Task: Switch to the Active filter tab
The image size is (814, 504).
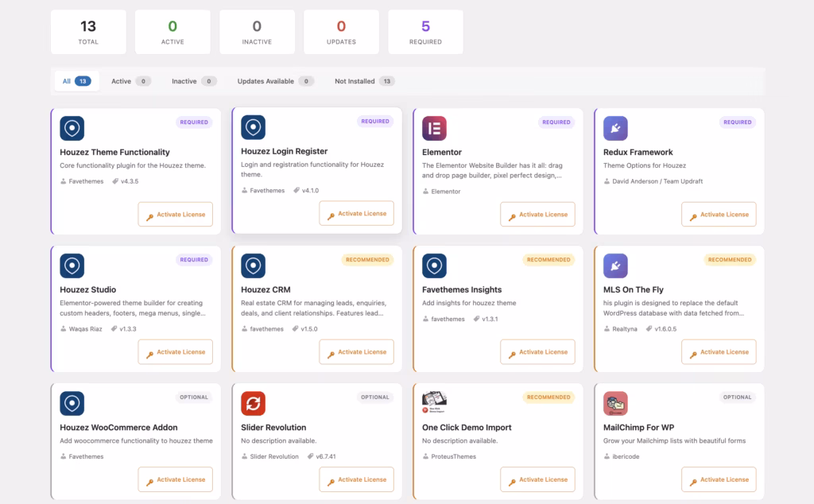Action: [131, 81]
